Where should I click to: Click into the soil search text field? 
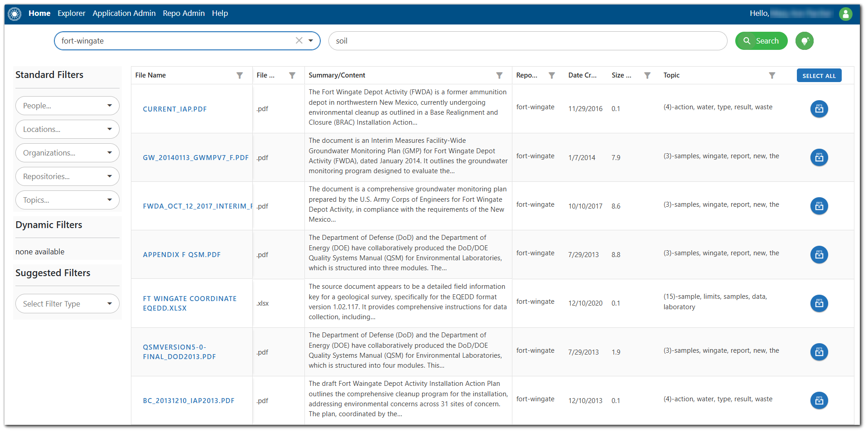(x=528, y=41)
